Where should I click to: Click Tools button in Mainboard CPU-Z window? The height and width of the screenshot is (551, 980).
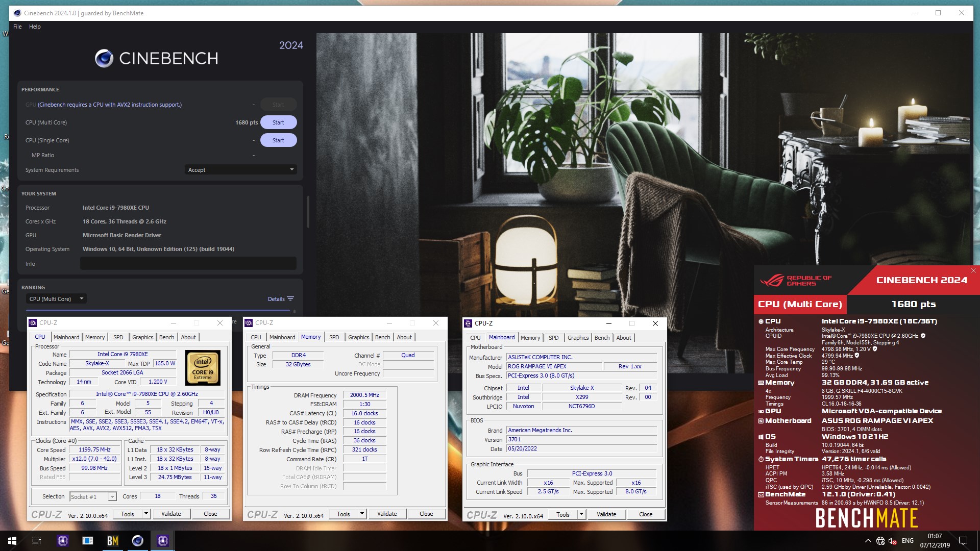tap(563, 515)
